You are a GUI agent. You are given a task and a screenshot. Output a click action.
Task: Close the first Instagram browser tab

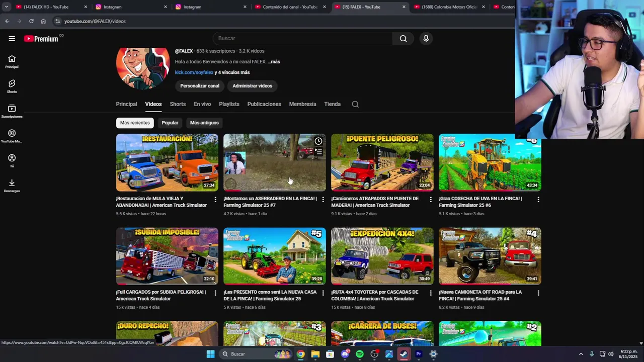165,7
